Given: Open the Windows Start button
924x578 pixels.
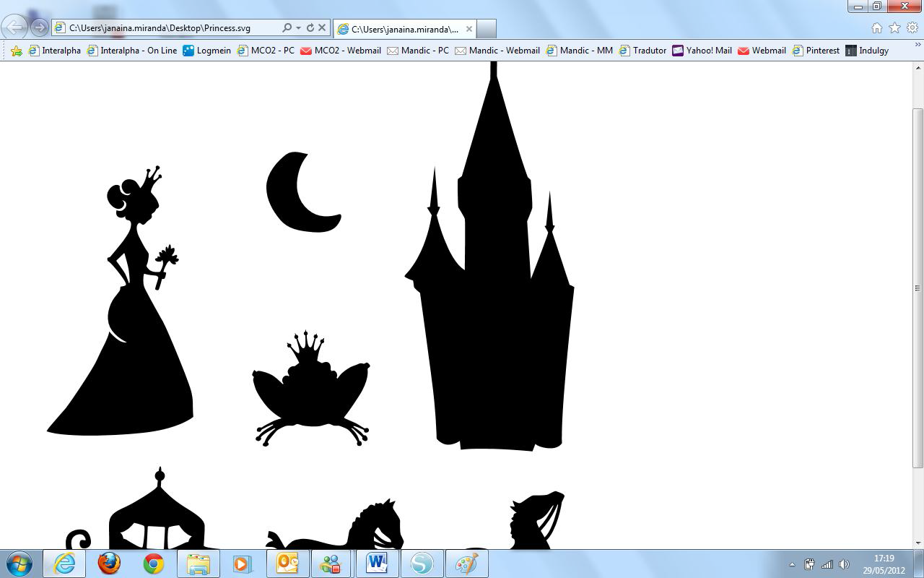Looking at the screenshot, I should point(19,563).
